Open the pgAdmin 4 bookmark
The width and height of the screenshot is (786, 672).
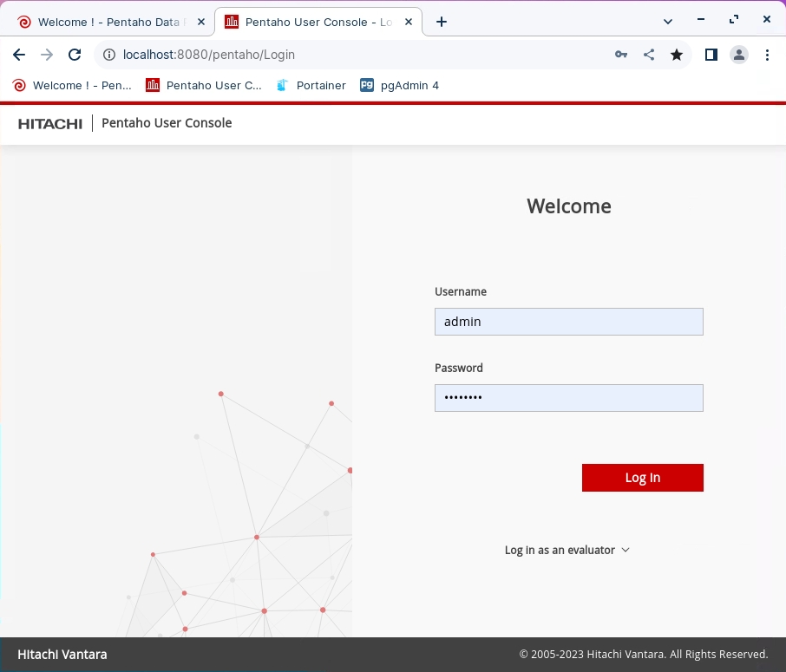click(400, 86)
